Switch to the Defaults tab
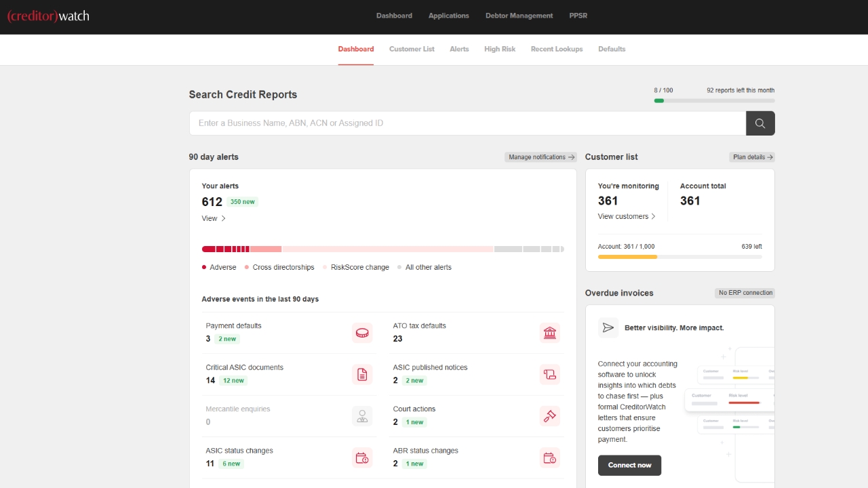Image resolution: width=868 pixels, height=488 pixels. (612, 49)
